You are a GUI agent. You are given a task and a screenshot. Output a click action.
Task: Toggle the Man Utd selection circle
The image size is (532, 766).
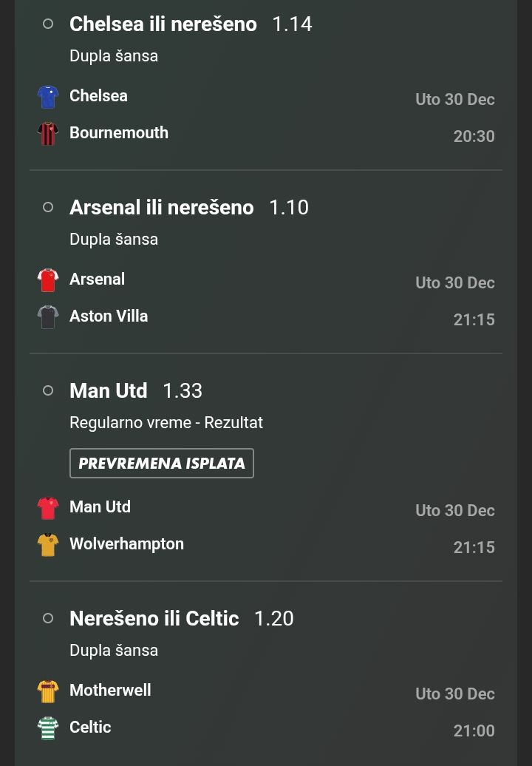click(48, 390)
